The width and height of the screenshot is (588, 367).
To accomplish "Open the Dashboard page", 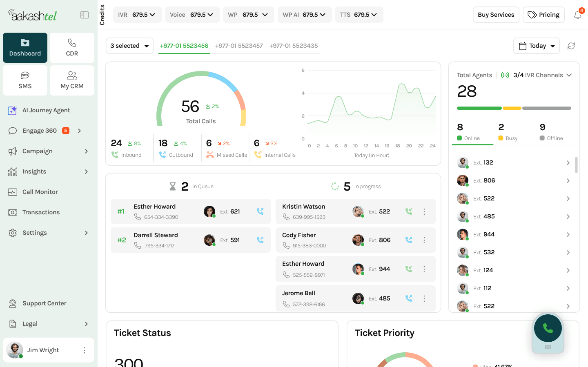I will [x=25, y=48].
